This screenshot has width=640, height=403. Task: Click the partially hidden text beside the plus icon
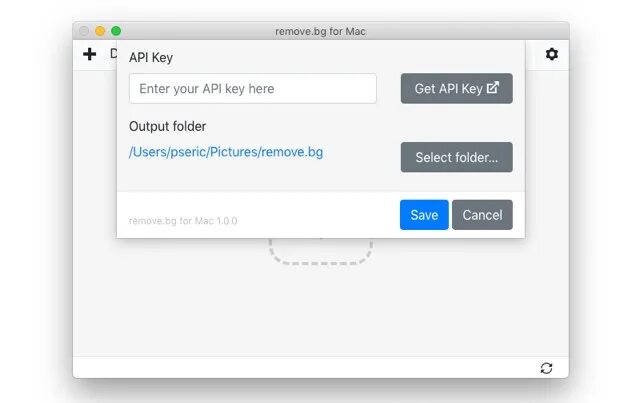click(113, 53)
